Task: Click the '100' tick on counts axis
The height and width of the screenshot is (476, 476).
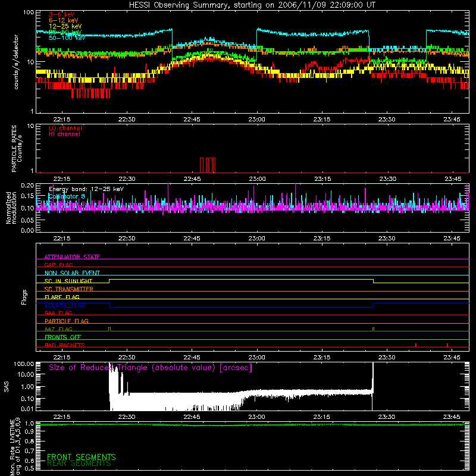Action: click(29, 12)
